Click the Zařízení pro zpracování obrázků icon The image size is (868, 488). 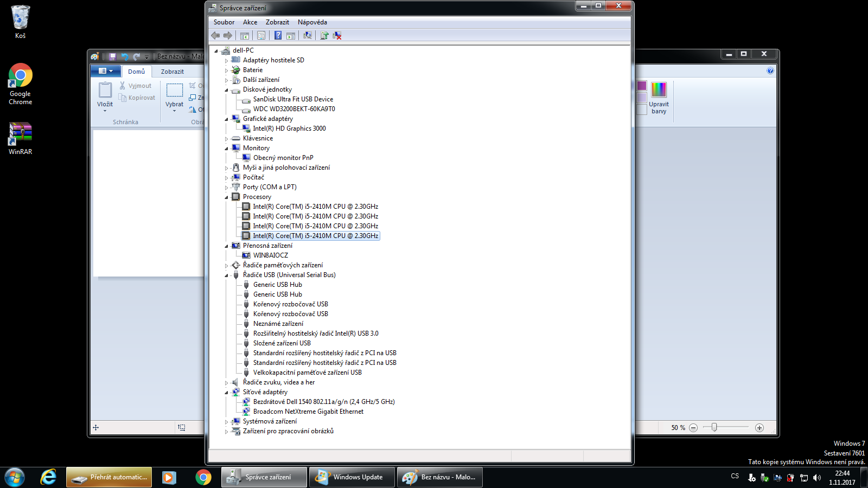pyautogui.click(x=236, y=431)
